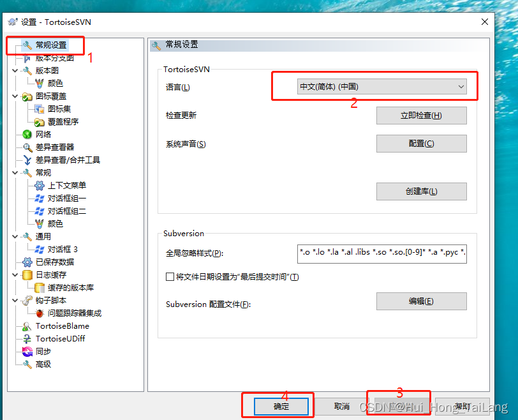Select 对话框 3 in the tree
518x420 pixels.
pos(63,250)
